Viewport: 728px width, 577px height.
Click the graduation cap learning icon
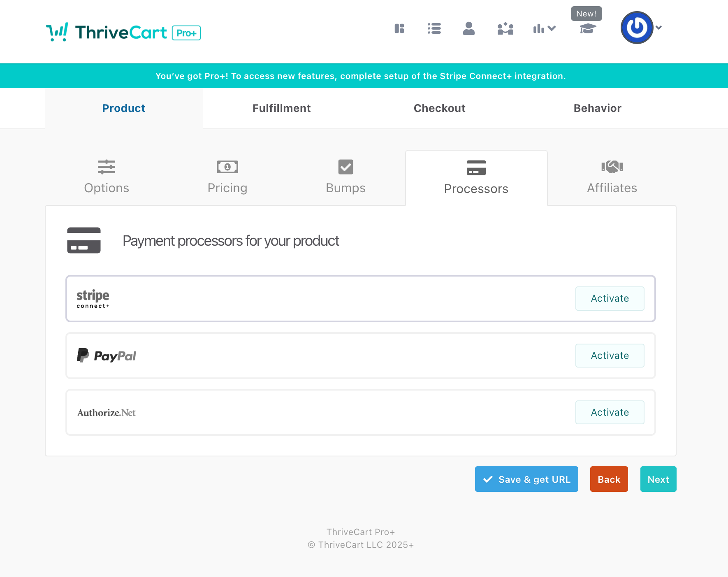(588, 29)
